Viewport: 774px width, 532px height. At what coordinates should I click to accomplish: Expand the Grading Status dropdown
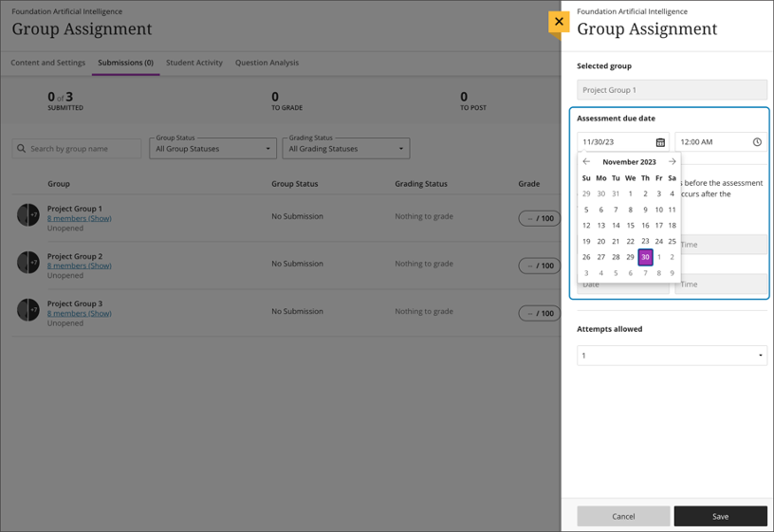345,149
